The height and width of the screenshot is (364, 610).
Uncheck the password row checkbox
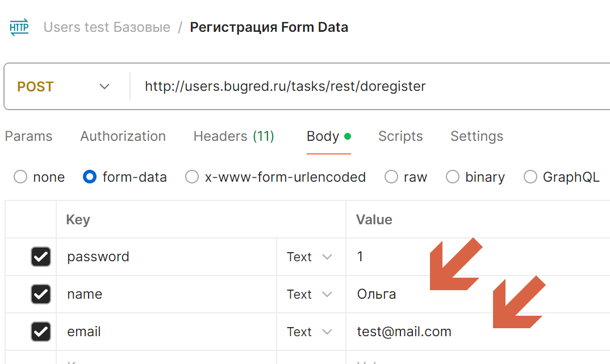(x=41, y=257)
